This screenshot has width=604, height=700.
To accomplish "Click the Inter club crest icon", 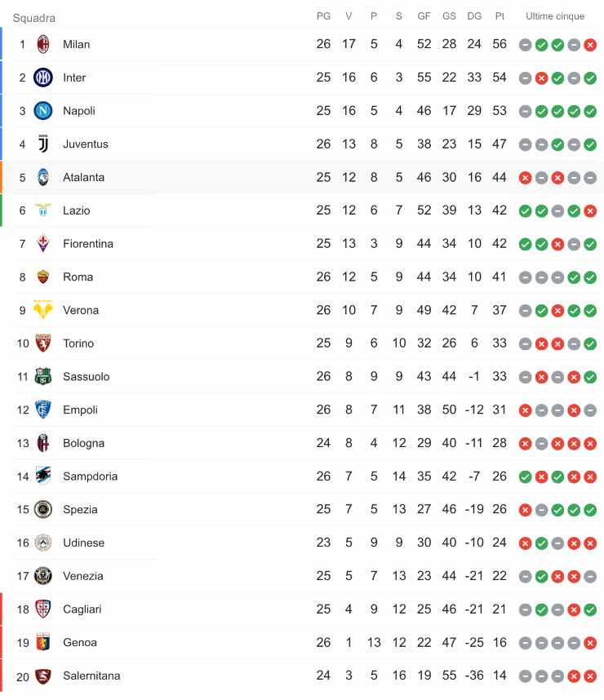I will 43,78.
